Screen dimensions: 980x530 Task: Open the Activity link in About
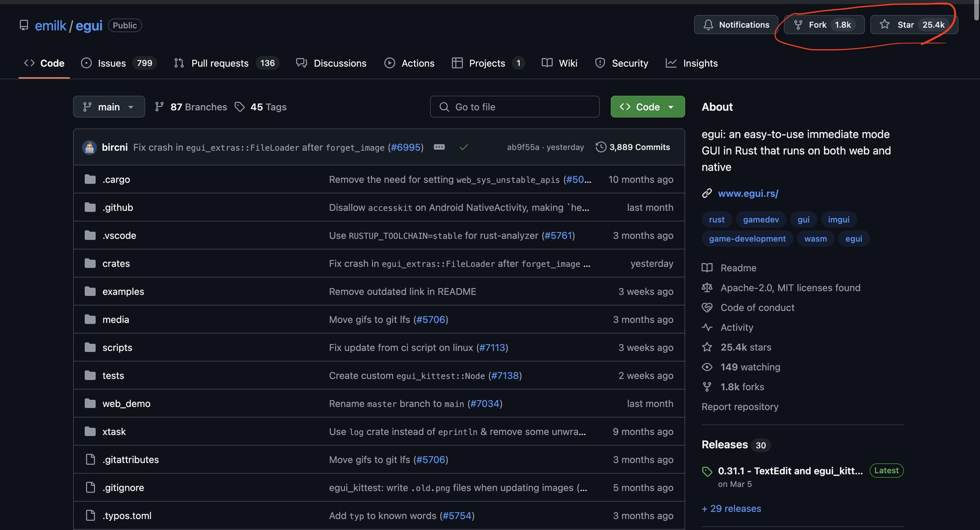pyautogui.click(x=737, y=327)
